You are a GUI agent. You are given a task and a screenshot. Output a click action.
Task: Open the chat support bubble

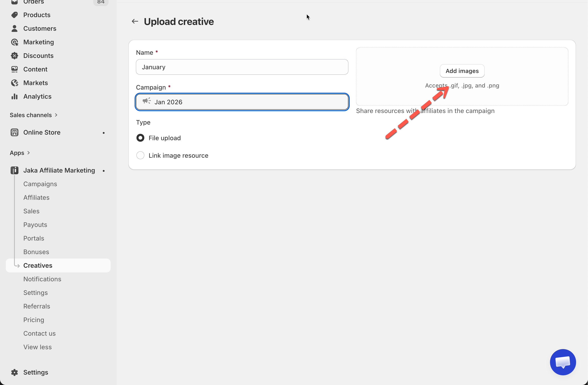click(x=562, y=362)
